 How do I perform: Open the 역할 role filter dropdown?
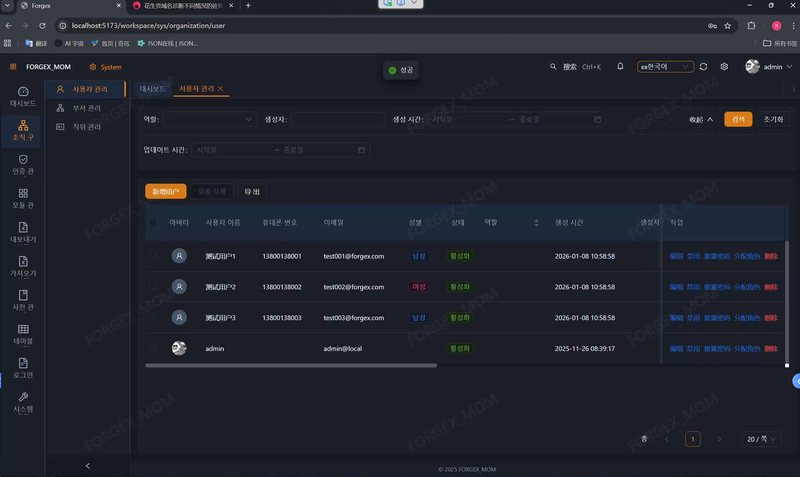click(x=209, y=119)
